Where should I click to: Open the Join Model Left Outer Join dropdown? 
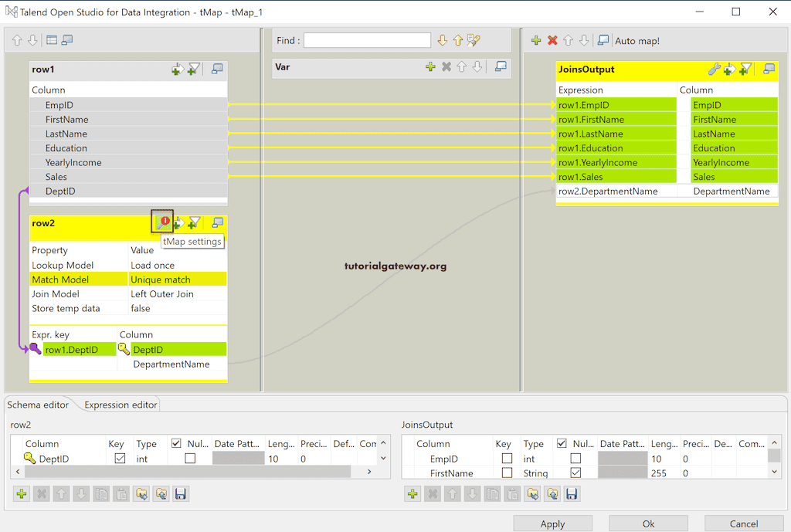178,293
